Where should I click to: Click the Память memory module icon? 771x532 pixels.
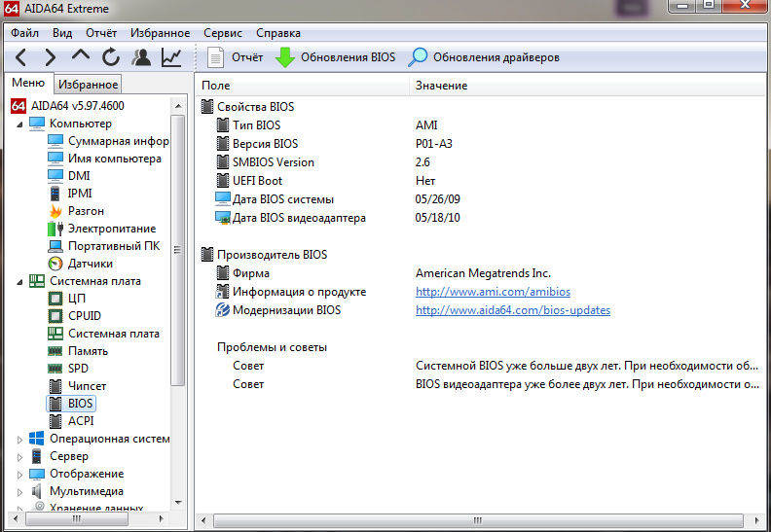coord(55,351)
